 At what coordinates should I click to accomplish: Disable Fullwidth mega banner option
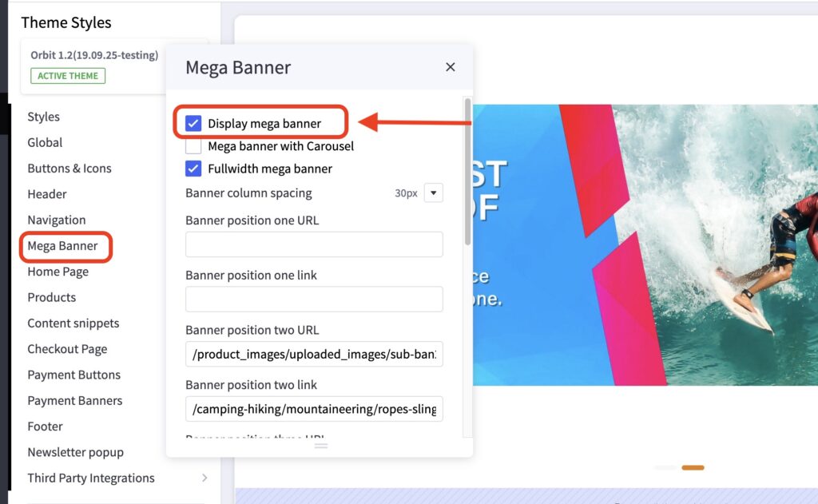click(193, 169)
